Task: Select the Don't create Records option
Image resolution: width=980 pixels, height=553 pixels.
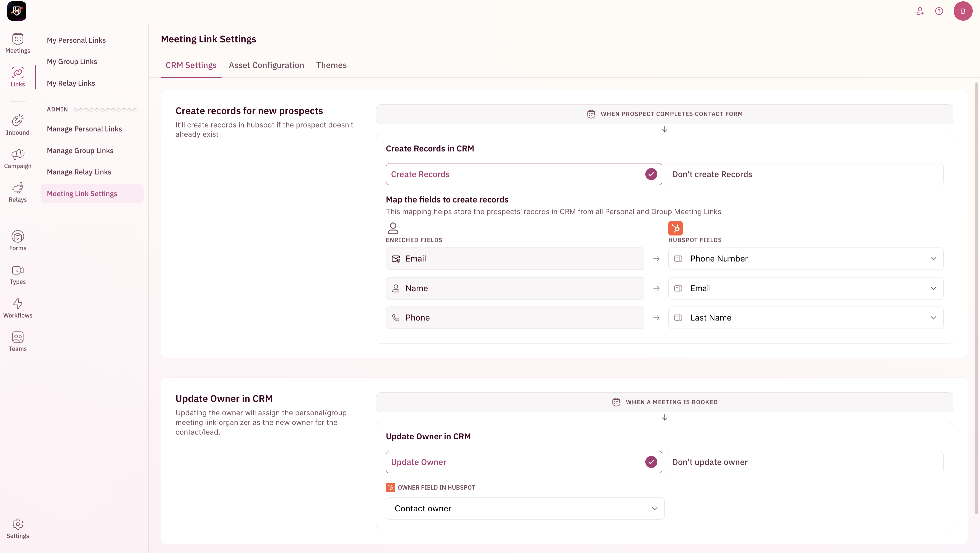Action: [x=805, y=174]
